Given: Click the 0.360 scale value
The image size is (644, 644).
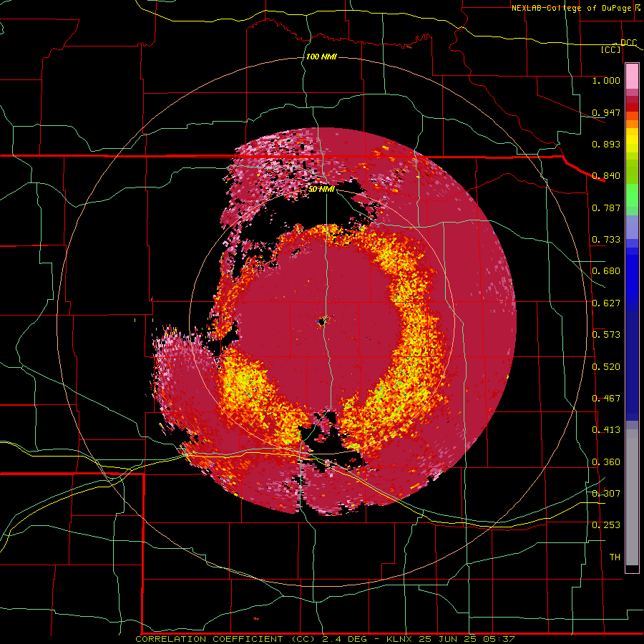Looking at the screenshot, I should (606, 462).
